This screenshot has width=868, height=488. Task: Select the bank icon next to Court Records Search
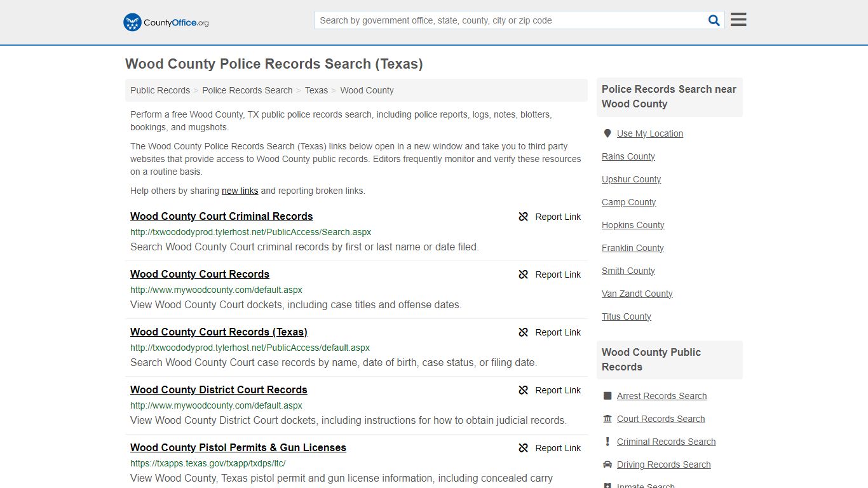pos(608,419)
